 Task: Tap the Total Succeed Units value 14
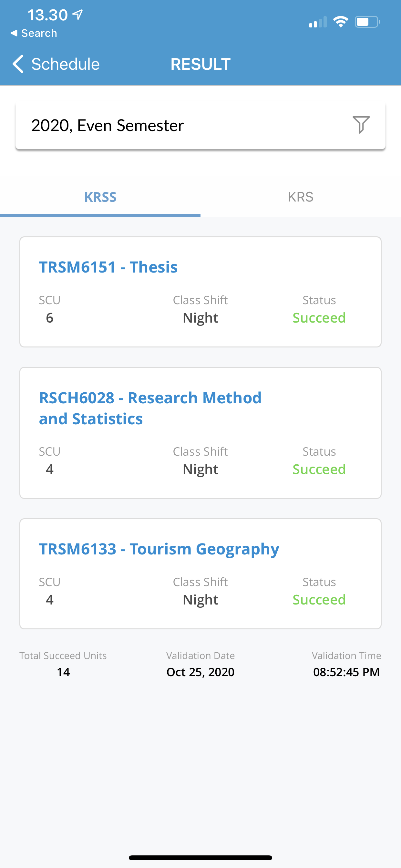click(x=63, y=672)
